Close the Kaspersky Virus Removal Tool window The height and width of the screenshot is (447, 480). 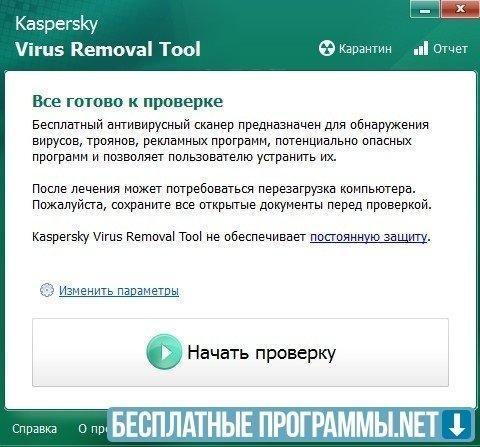click(x=460, y=9)
